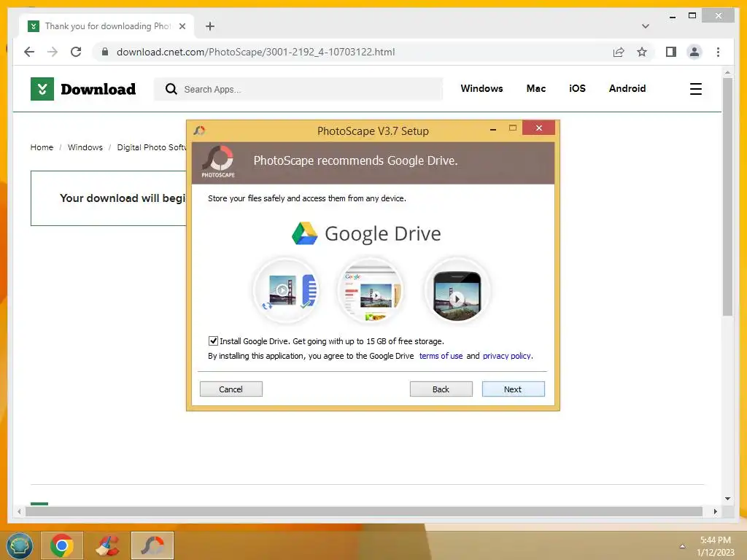Screen dimensions: 747x560
Task: Click the file sync illustration thumbnail
Action: coord(286,290)
